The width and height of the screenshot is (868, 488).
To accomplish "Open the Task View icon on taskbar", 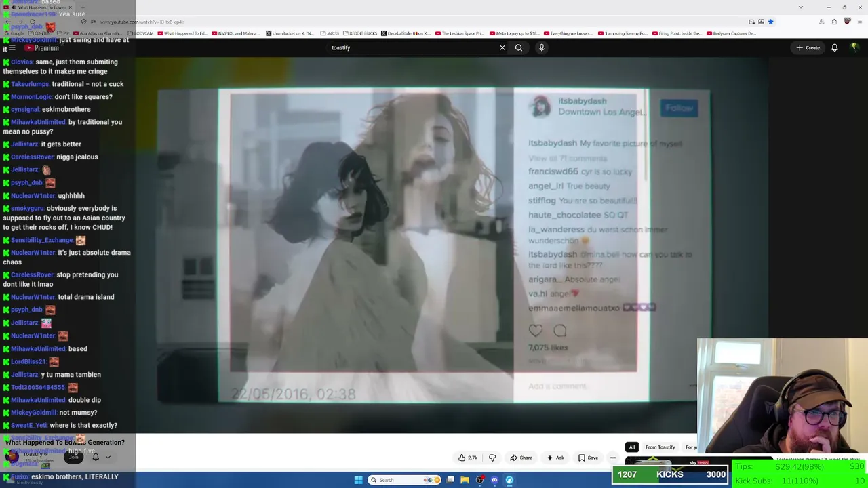I will coord(450,480).
